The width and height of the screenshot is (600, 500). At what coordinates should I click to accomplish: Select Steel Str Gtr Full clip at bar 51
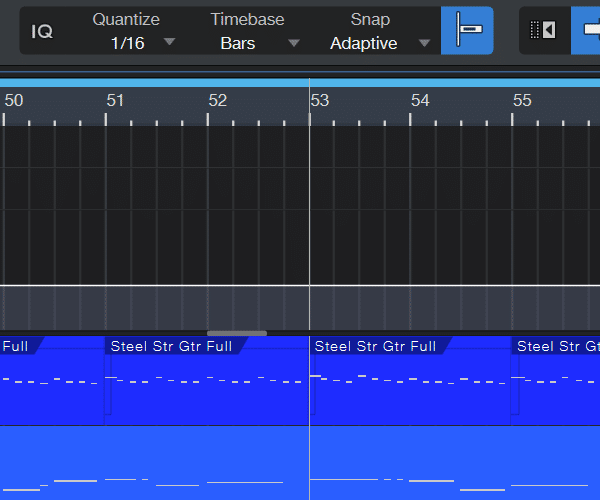coord(207,381)
